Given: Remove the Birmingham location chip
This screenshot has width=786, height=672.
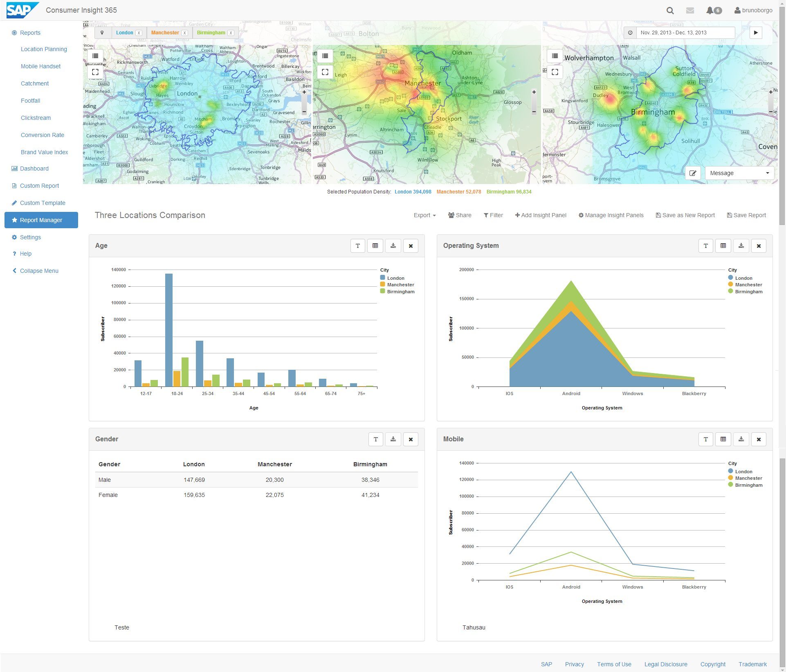Looking at the screenshot, I should click(231, 33).
